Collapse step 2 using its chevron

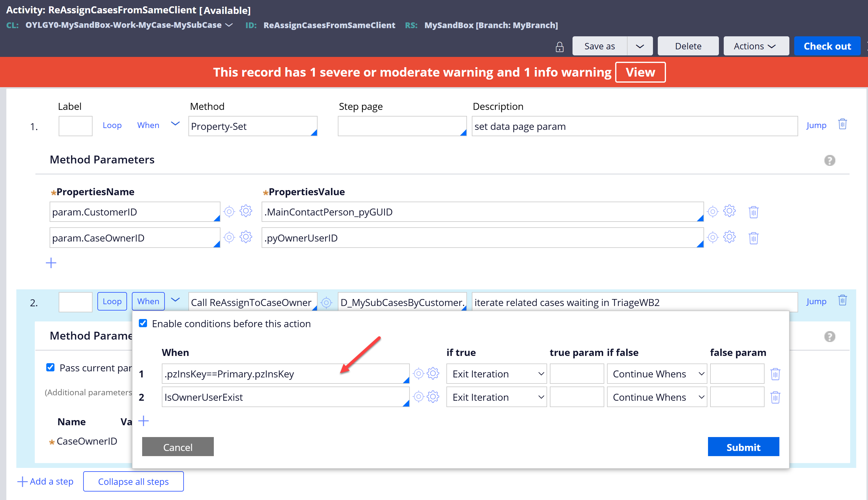[x=175, y=300]
